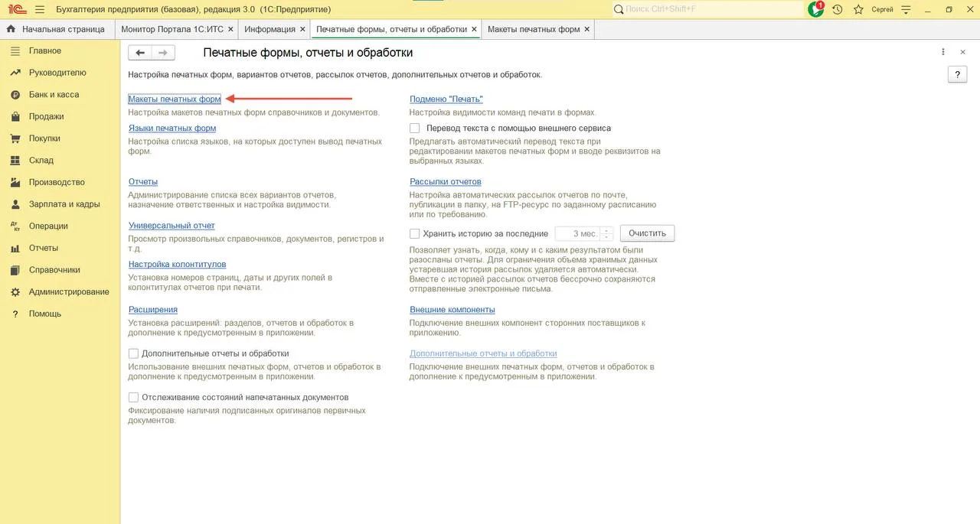Click the Администрирование gear icon
Image resolution: width=980 pixels, height=524 pixels.
tap(15, 292)
